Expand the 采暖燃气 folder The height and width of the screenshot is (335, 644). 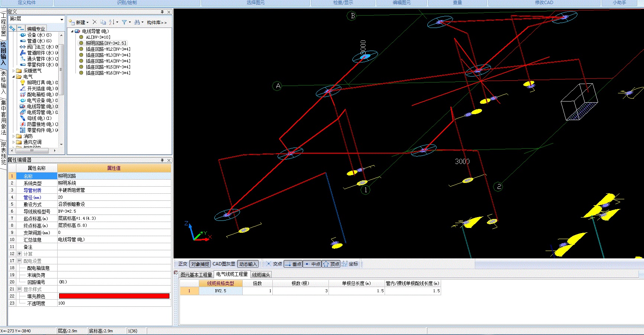[14, 71]
